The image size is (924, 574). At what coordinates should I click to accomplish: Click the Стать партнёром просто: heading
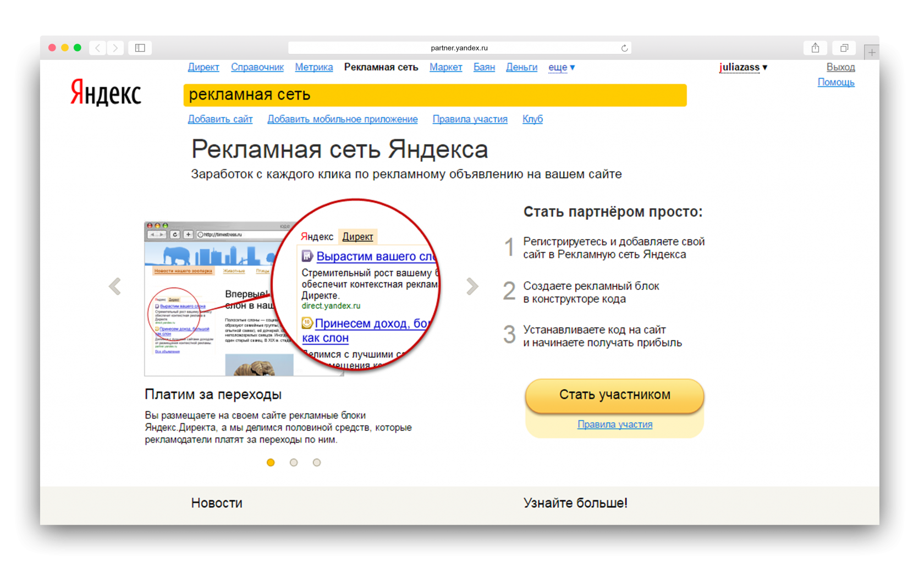coord(613,212)
